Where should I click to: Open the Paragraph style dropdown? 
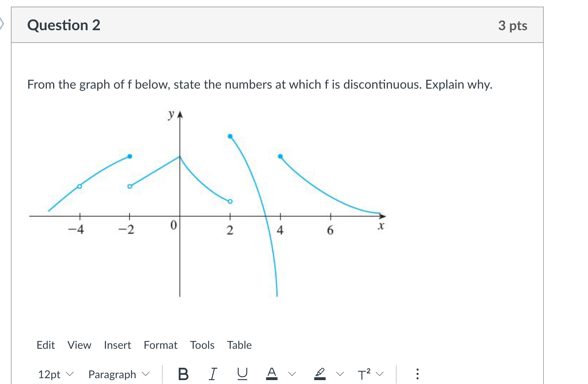(117, 374)
